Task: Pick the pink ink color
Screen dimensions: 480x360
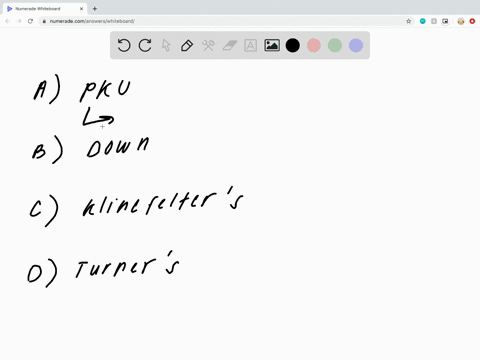Action: pyautogui.click(x=314, y=45)
